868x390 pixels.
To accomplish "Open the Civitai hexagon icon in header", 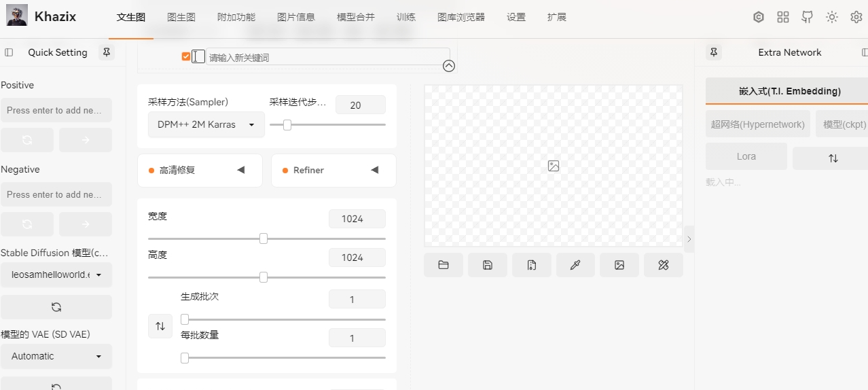I will [759, 17].
